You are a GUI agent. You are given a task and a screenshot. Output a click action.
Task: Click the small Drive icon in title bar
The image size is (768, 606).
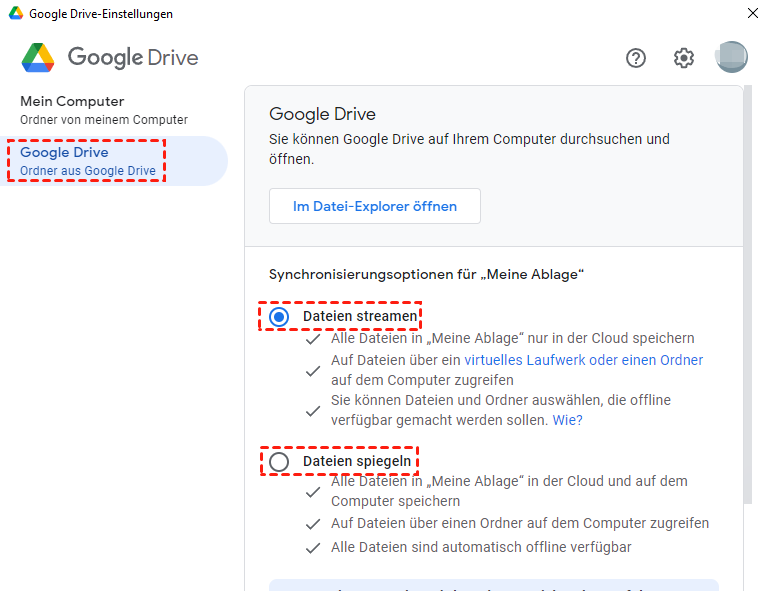13,14
